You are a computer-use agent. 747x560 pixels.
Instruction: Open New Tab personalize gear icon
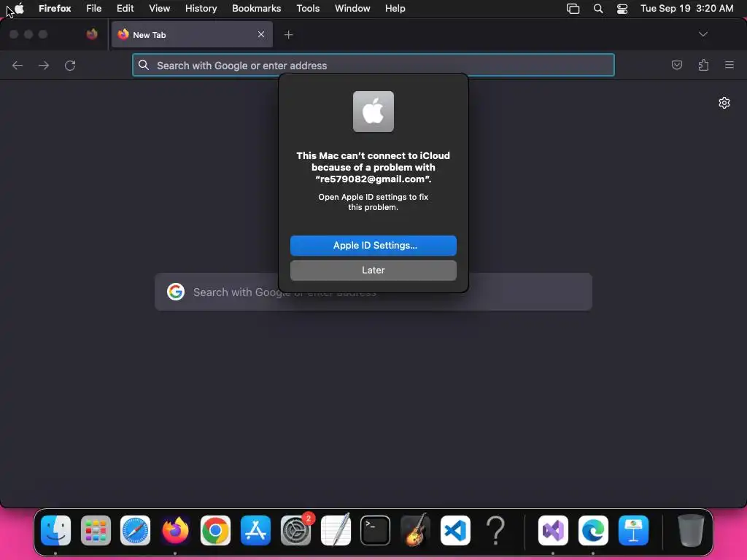pyautogui.click(x=724, y=103)
